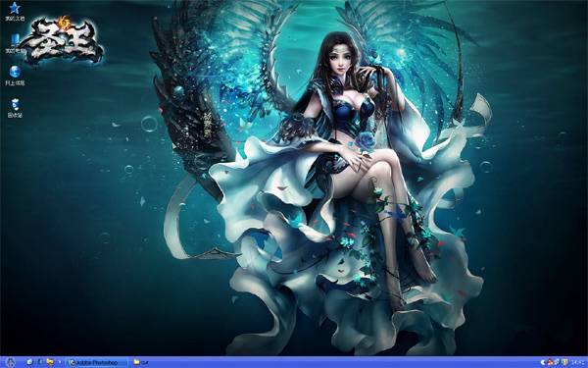Switch to the cur folder taskbar window
Viewport: 588px width, 368px height.
coord(141,362)
